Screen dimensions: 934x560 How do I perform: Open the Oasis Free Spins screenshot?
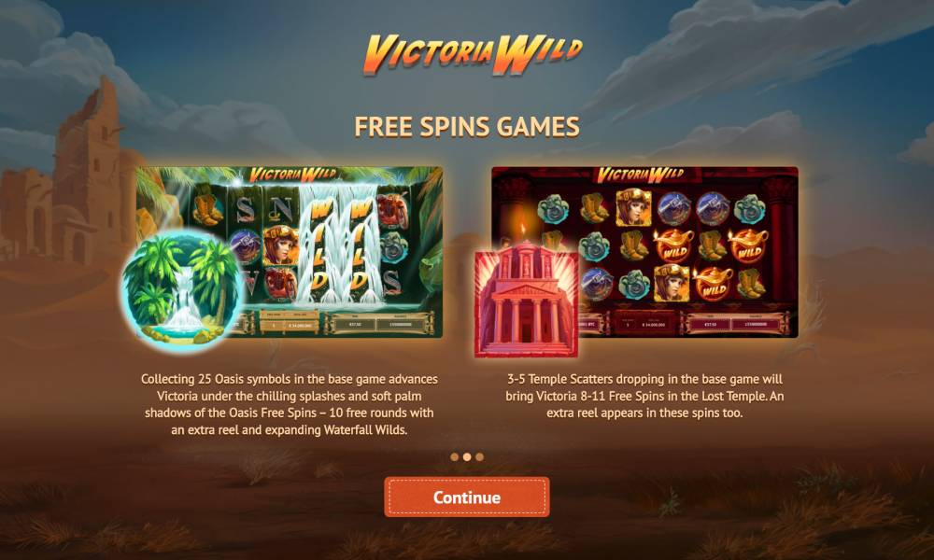click(290, 252)
